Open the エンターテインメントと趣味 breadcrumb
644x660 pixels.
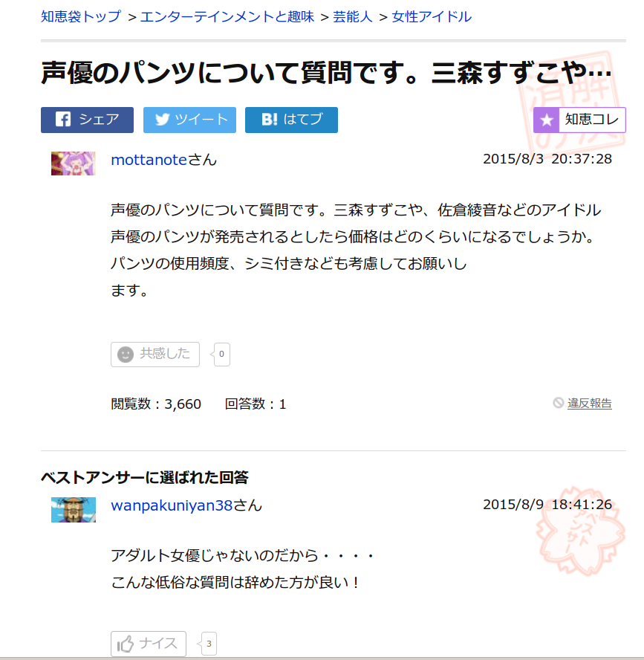tap(227, 17)
